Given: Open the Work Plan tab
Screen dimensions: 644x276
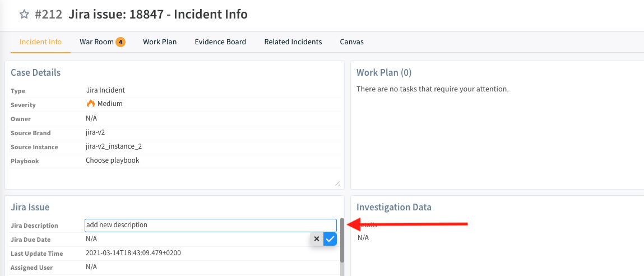Looking at the screenshot, I should pyautogui.click(x=160, y=42).
